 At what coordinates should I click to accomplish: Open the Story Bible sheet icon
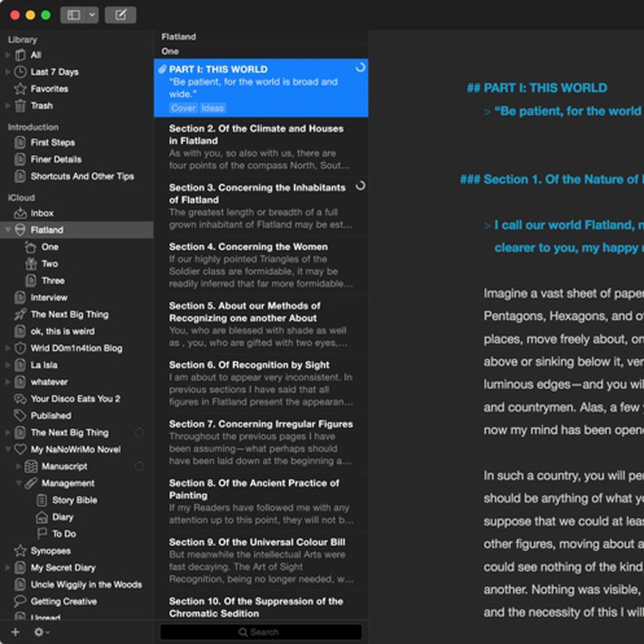[x=41, y=500]
